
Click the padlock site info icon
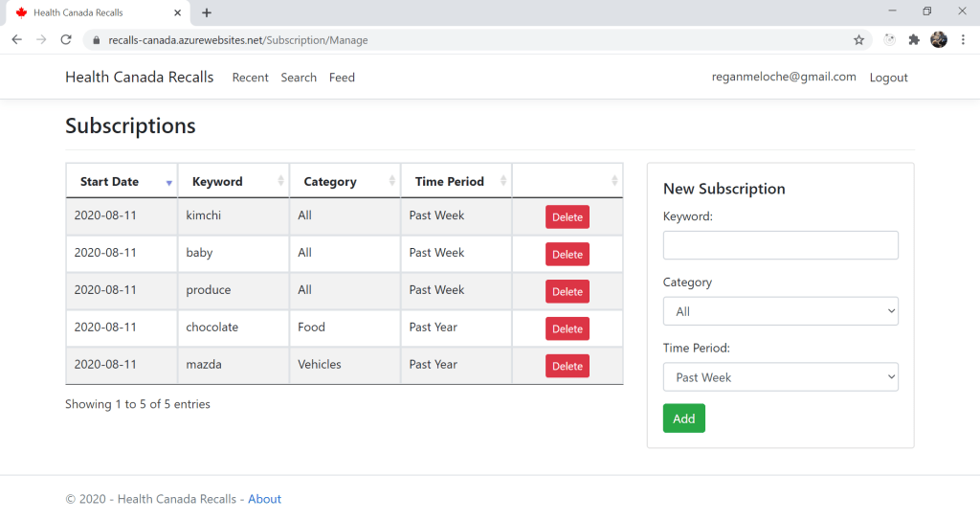pos(96,40)
